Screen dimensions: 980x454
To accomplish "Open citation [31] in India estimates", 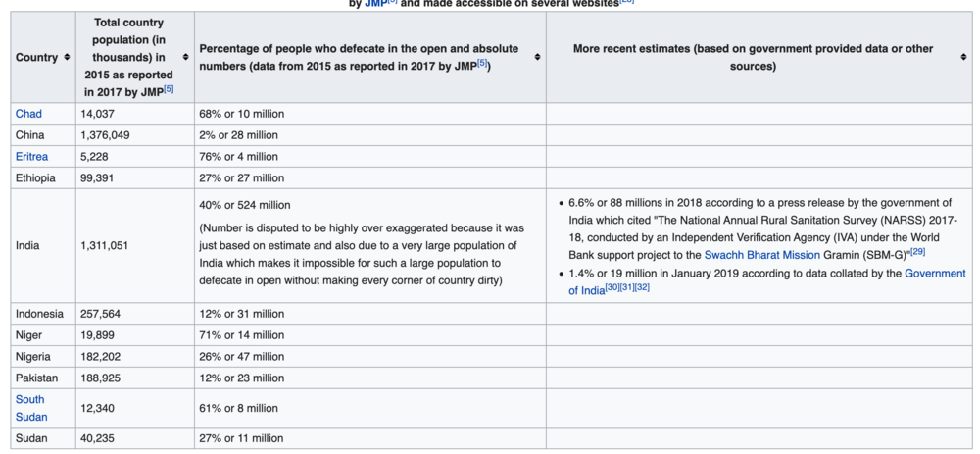I will [x=627, y=287].
